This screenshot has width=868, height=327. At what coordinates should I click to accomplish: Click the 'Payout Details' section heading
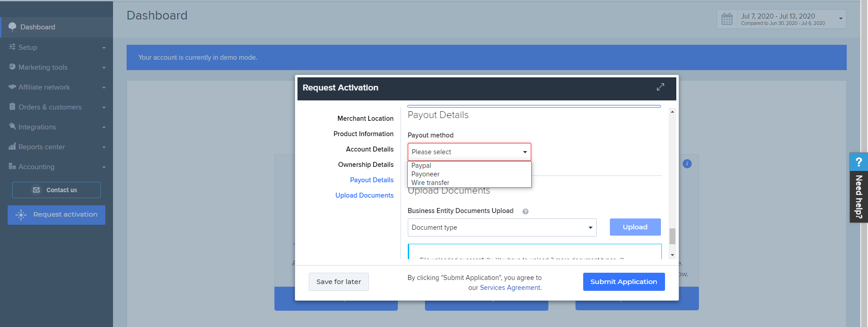(x=438, y=115)
